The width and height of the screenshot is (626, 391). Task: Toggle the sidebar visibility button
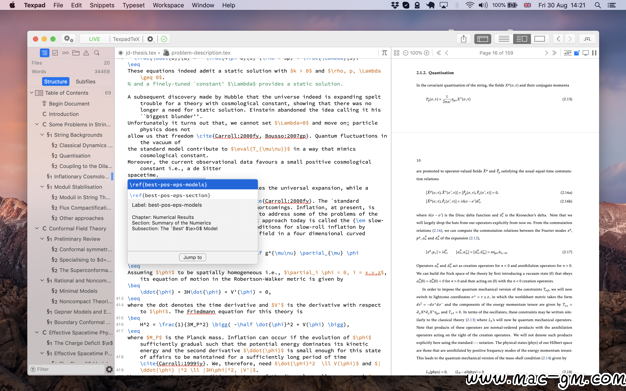482,39
